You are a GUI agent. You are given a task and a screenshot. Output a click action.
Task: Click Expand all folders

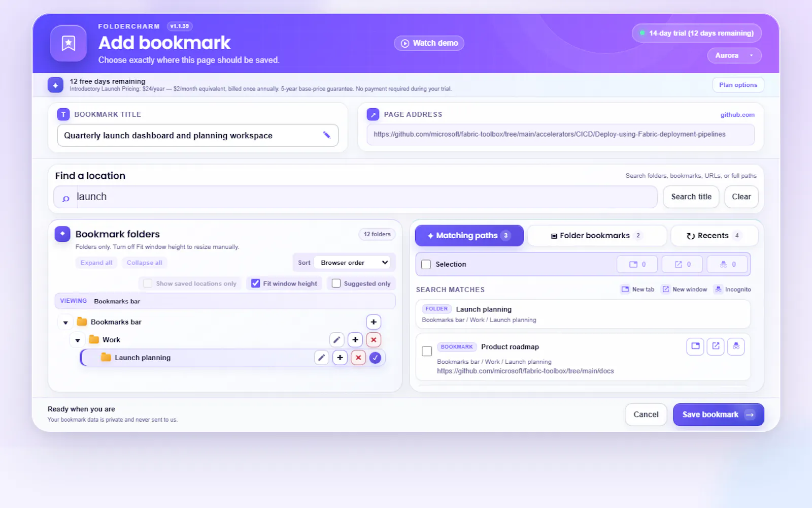96,263
